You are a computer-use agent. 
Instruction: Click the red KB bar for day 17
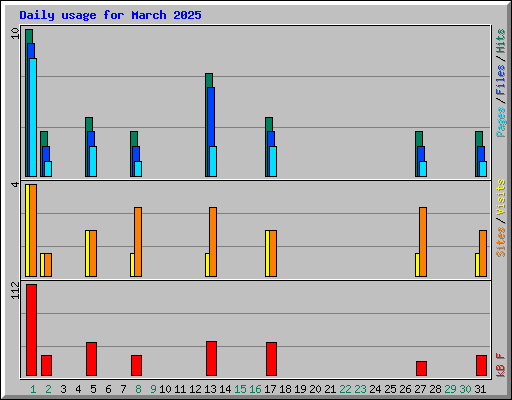271,359
